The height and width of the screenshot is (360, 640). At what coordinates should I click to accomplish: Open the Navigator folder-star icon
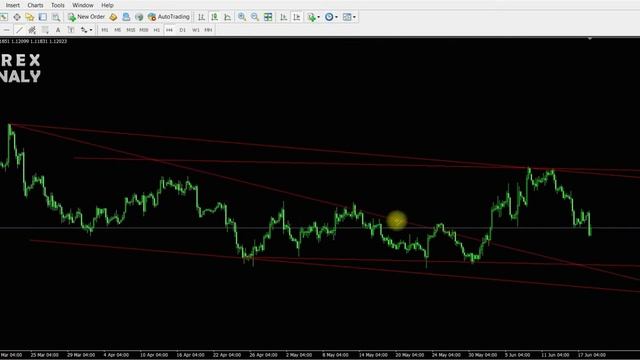[x=30, y=17]
